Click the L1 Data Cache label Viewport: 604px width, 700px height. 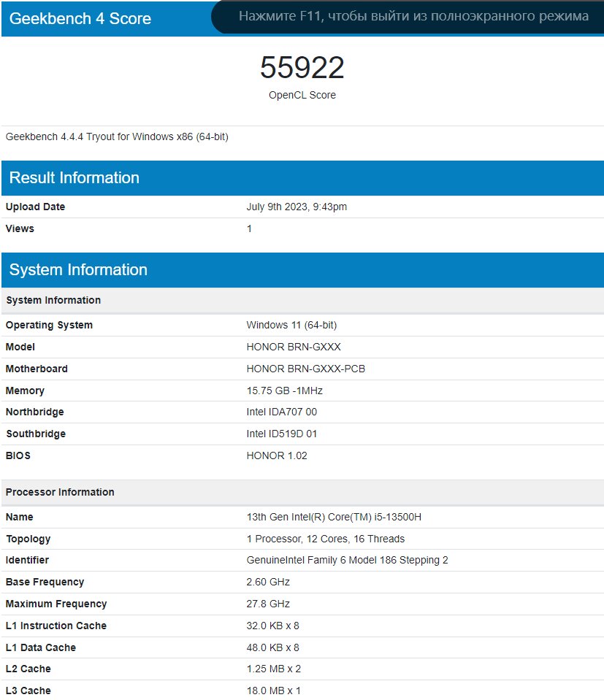coord(41,647)
